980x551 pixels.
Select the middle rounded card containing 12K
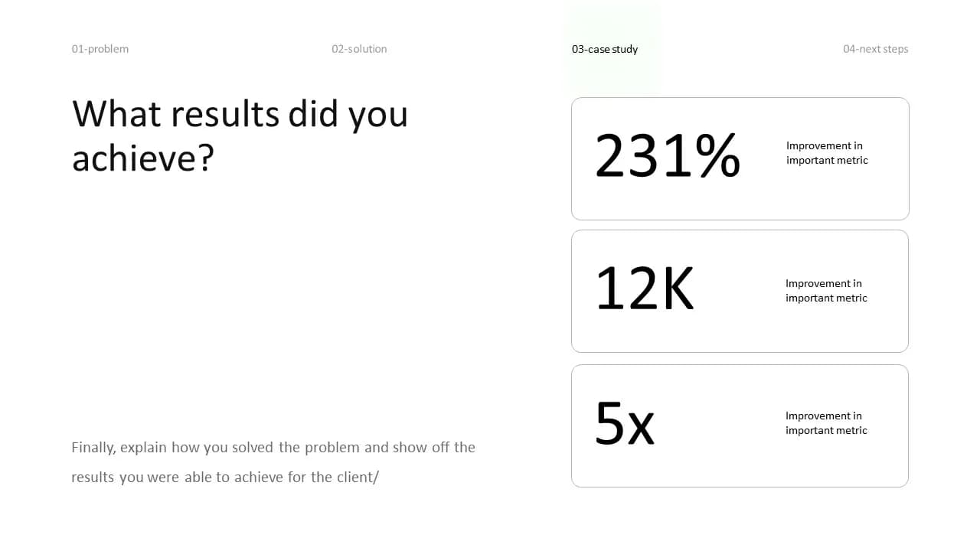pyautogui.click(x=740, y=291)
